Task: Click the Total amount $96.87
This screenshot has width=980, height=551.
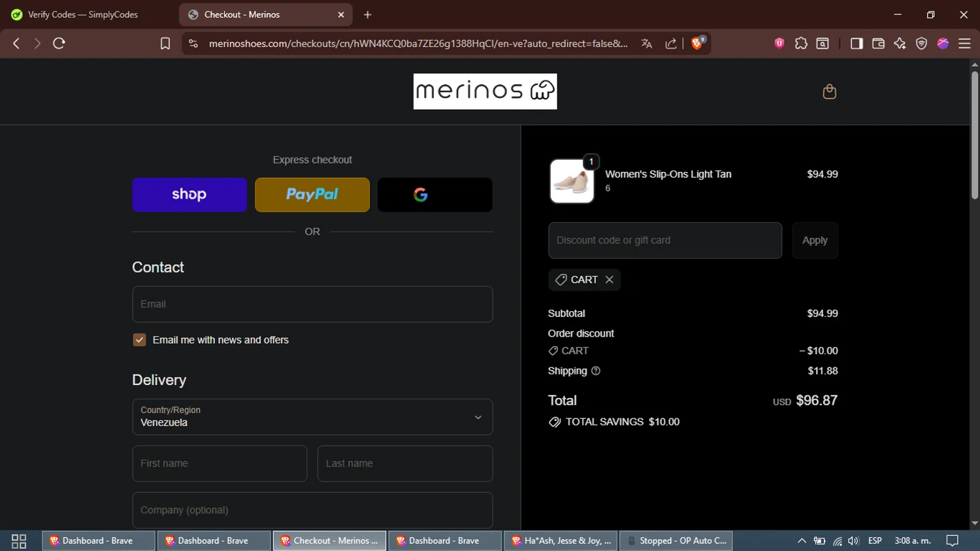Action: (x=817, y=401)
